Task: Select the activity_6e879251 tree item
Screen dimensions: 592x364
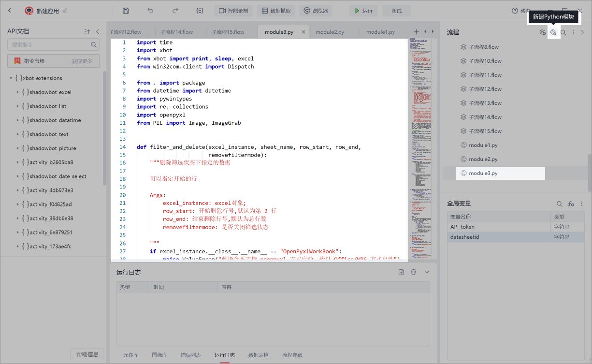Action: (51, 232)
